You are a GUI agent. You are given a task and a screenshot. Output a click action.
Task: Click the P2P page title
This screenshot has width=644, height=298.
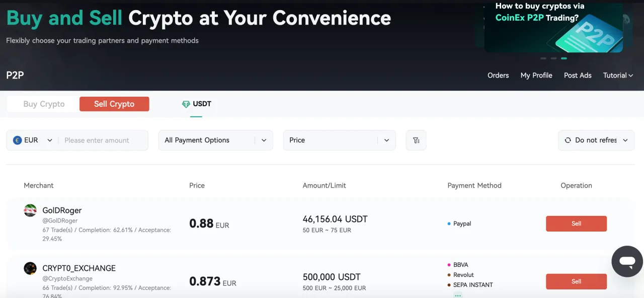tap(15, 76)
